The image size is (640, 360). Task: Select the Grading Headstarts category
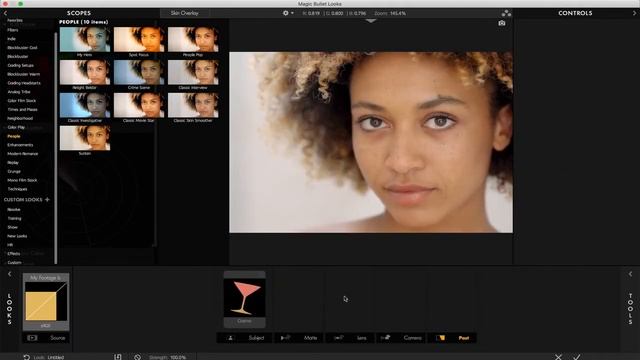(24, 83)
